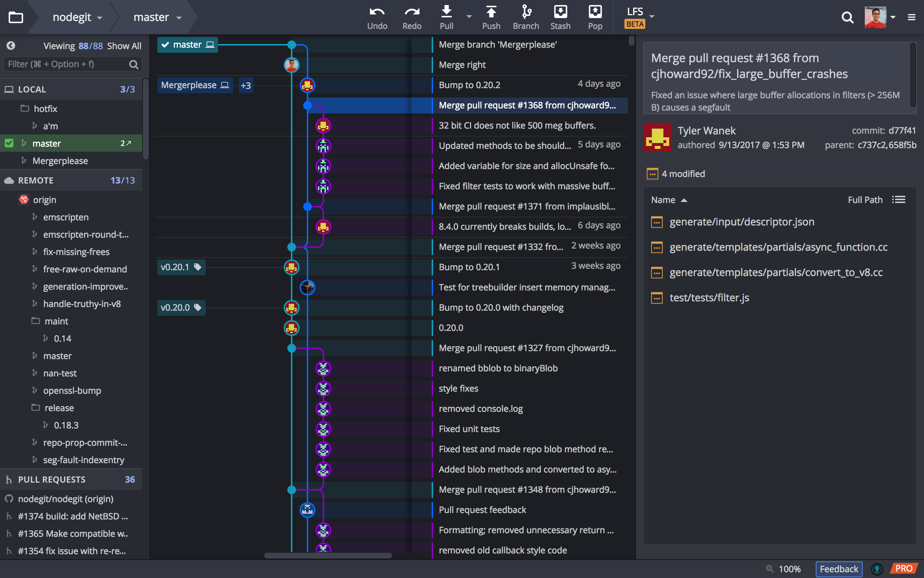The image size is (924, 578).
Task: Open the Pull options dropdown arrow
Action: click(469, 17)
